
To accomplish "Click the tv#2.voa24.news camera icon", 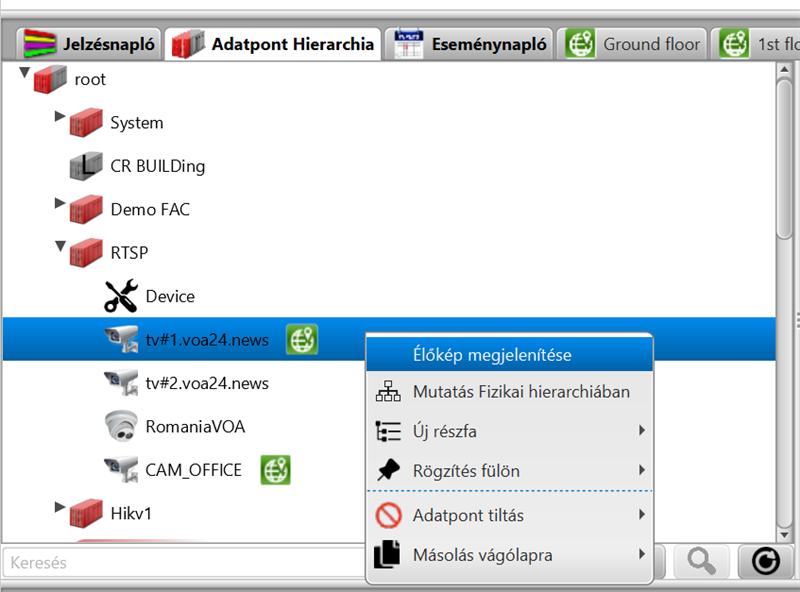I will pos(121,383).
